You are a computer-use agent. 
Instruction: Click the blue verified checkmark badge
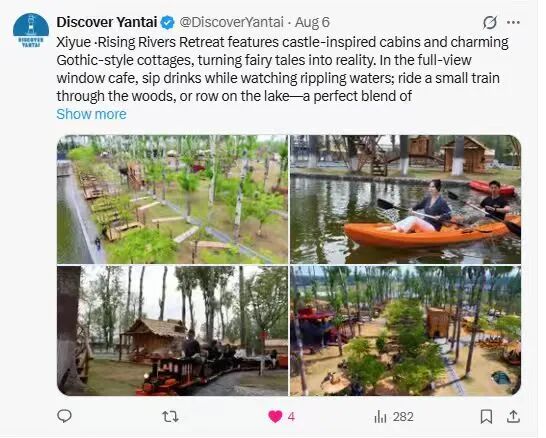(167, 23)
